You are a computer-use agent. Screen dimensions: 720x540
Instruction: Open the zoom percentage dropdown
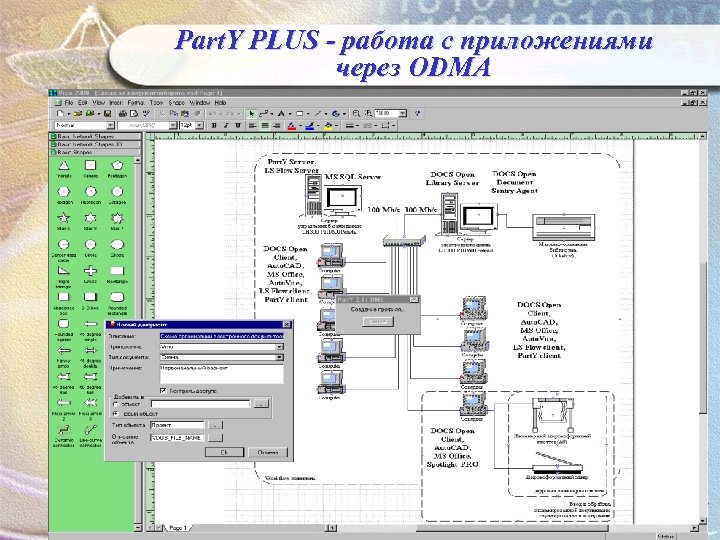click(403, 113)
